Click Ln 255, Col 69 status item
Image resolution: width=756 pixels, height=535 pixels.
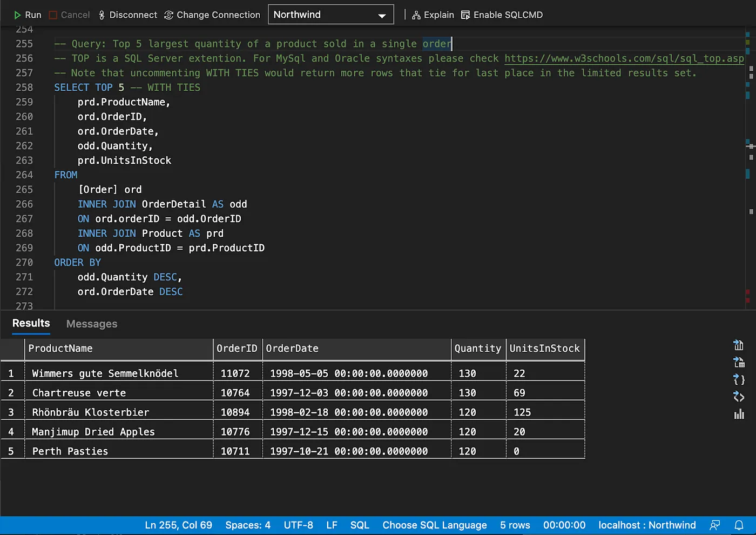[178, 525]
